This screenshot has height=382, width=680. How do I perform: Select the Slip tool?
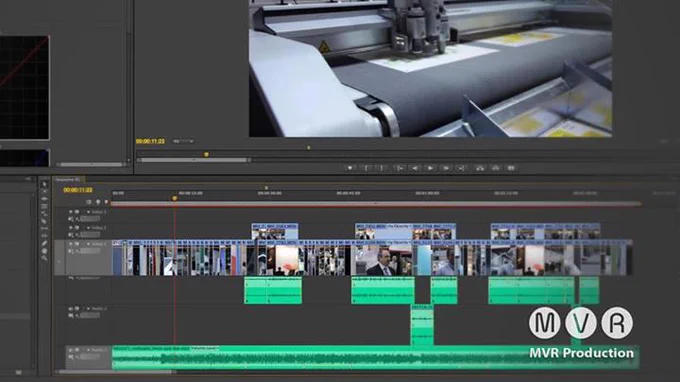pyautogui.click(x=44, y=228)
